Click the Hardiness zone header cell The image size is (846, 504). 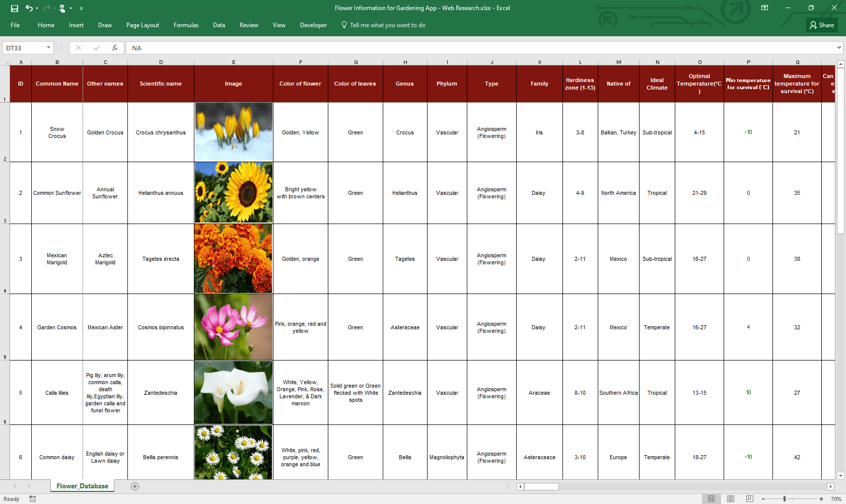pos(580,84)
